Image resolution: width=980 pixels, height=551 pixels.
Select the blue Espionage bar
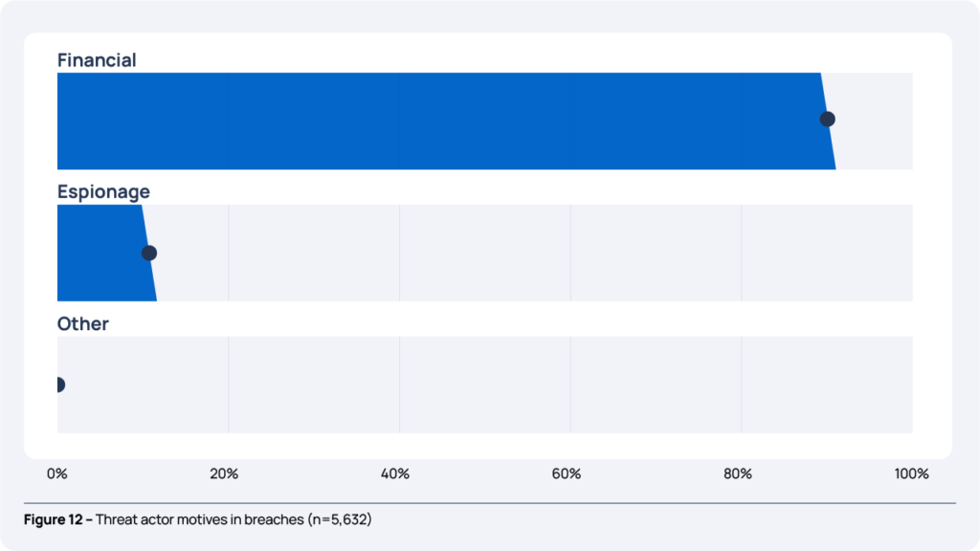[96, 253]
